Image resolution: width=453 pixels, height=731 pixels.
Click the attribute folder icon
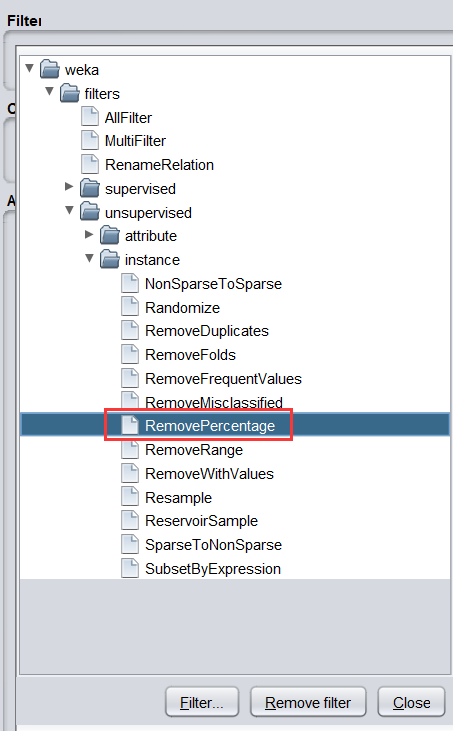110,235
